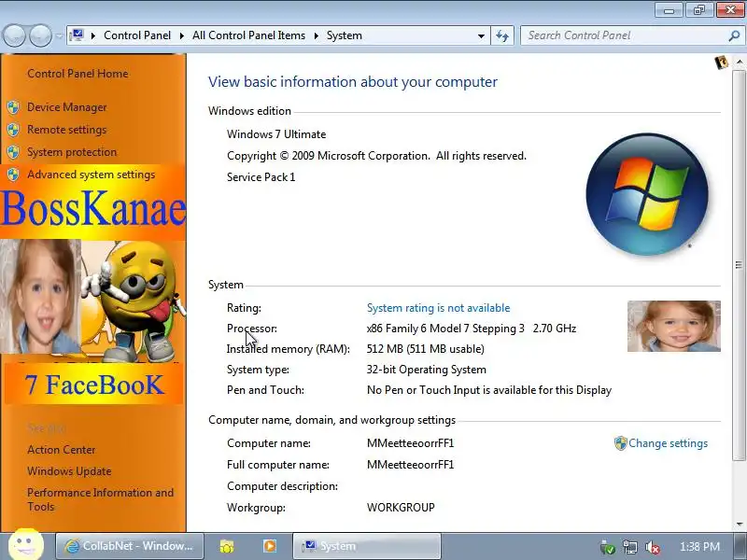Click shield icon beside System protection

click(13, 152)
